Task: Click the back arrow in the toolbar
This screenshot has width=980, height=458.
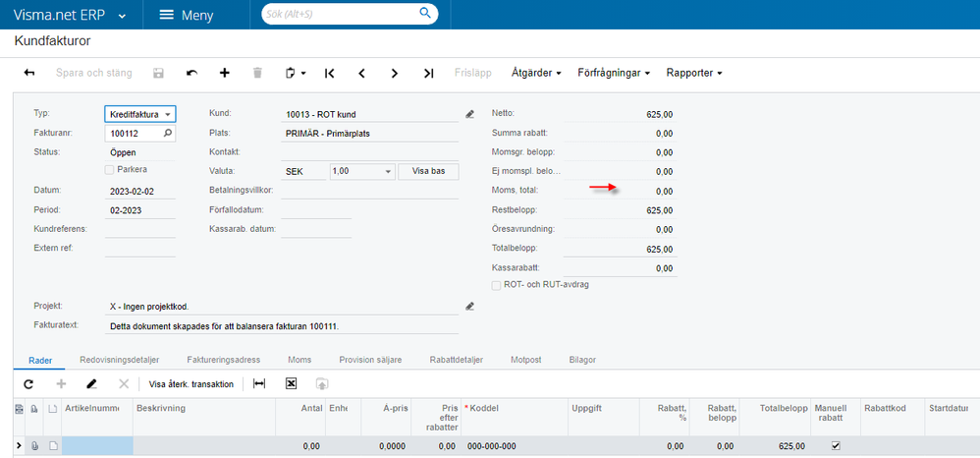Action: pyautogui.click(x=29, y=73)
